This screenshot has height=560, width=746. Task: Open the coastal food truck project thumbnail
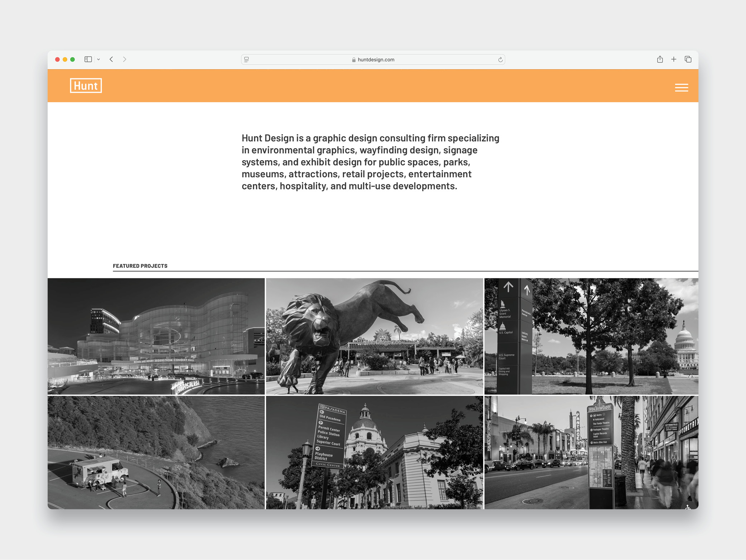156,452
